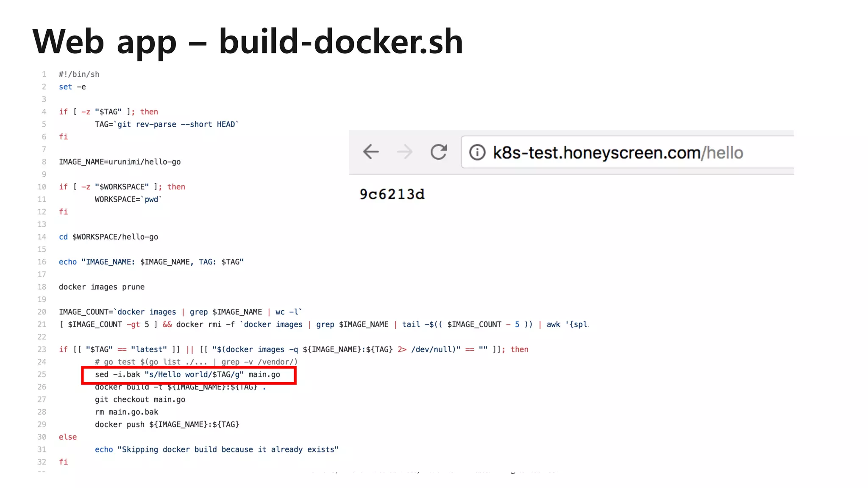Click the docker push command line

167,424
